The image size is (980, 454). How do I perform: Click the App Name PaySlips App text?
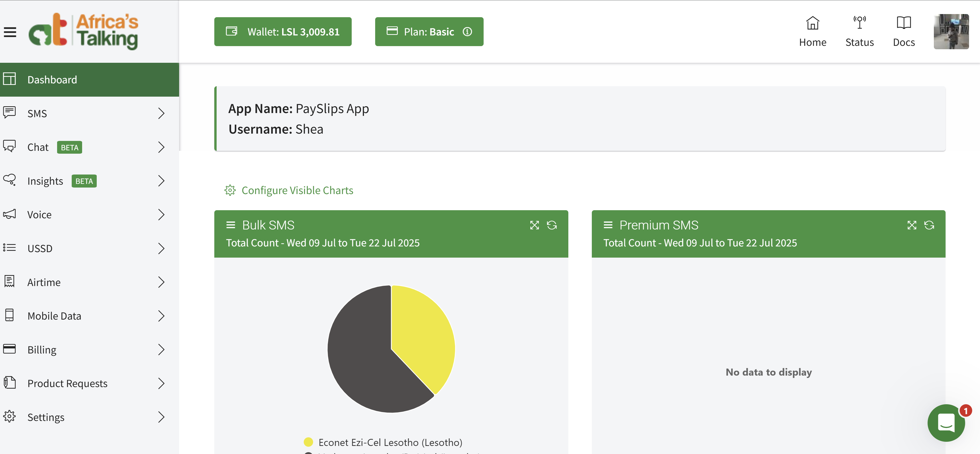click(299, 109)
